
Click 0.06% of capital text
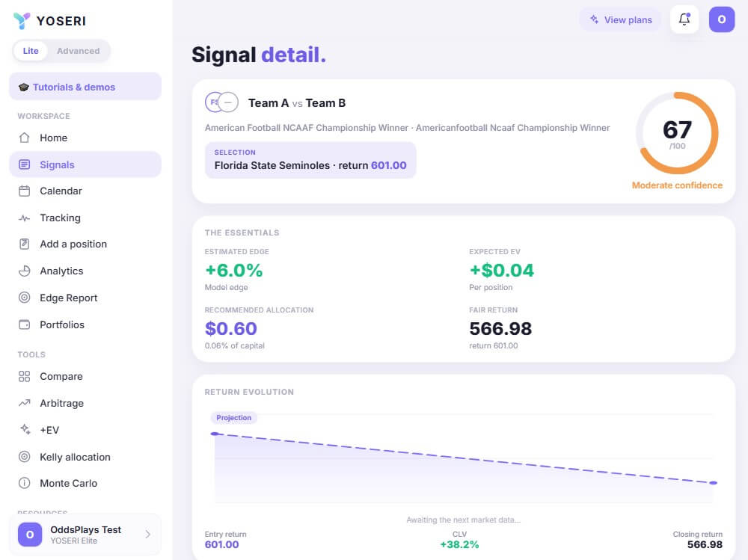tap(235, 346)
